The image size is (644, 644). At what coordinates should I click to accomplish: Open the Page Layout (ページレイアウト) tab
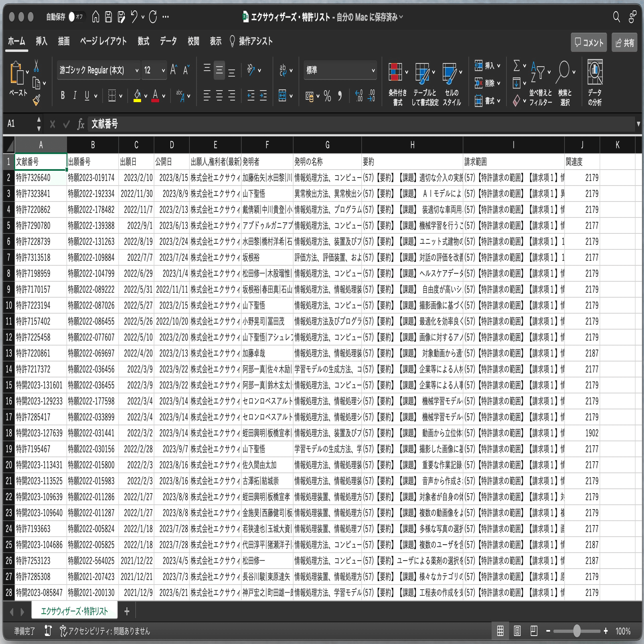pyautogui.click(x=103, y=41)
